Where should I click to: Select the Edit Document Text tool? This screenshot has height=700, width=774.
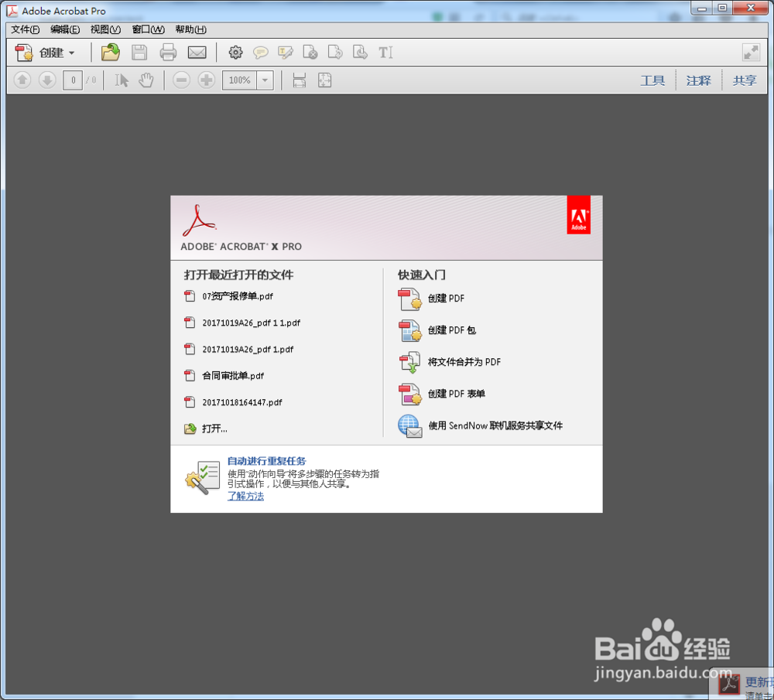[385, 53]
